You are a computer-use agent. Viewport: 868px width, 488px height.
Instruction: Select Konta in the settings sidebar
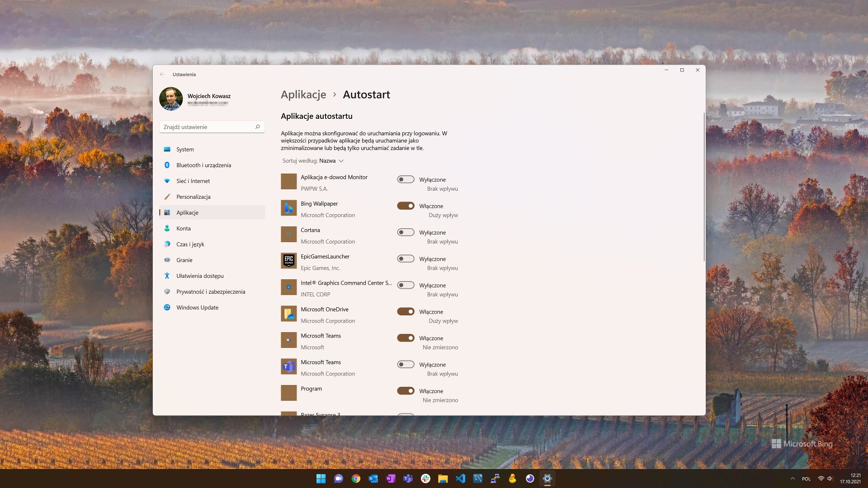[184, 228]
